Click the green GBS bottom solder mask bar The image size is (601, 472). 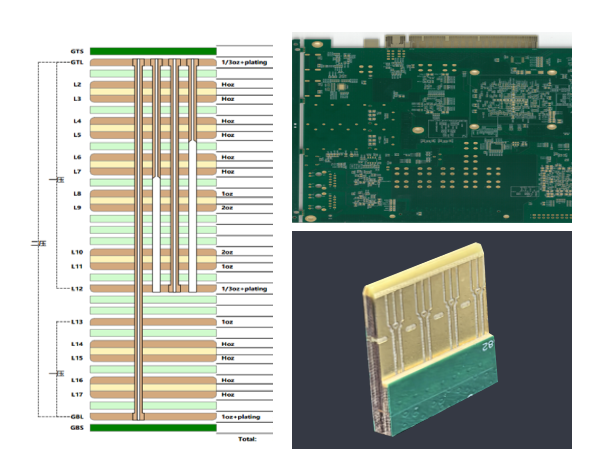(153, 428)
